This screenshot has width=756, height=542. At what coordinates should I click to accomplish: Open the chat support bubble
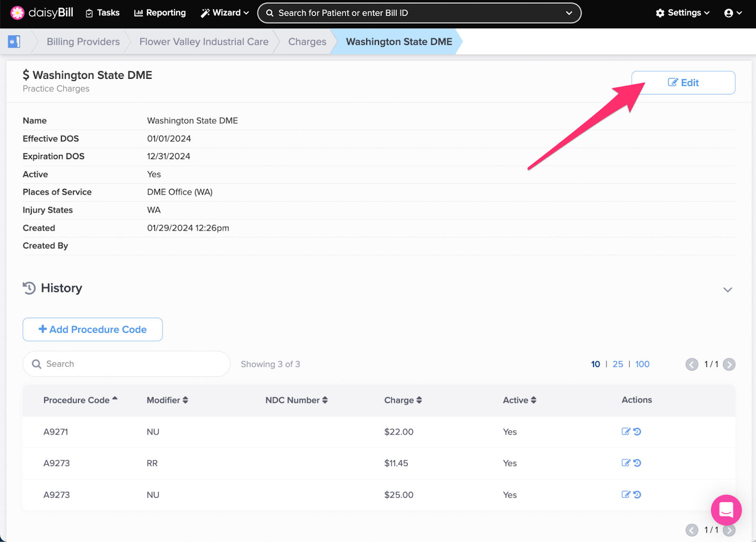(x=726, y=510)
